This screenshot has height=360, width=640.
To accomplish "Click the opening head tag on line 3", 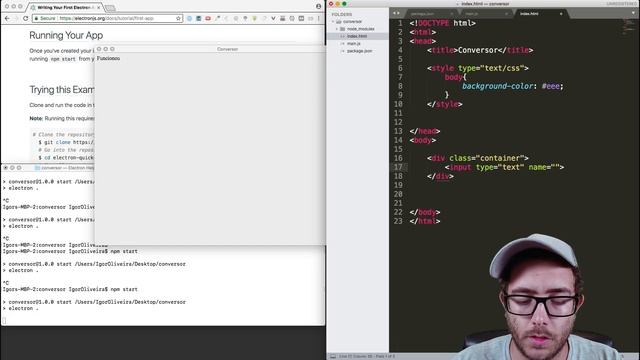I will [x=422, y=41].
